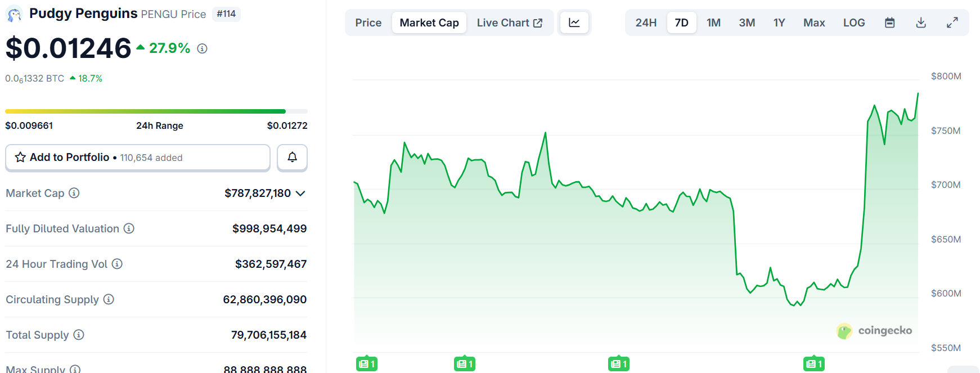The image size is (980, 373).
Task: Show Total Supply info icon
Action: click(x=79, y=335)
